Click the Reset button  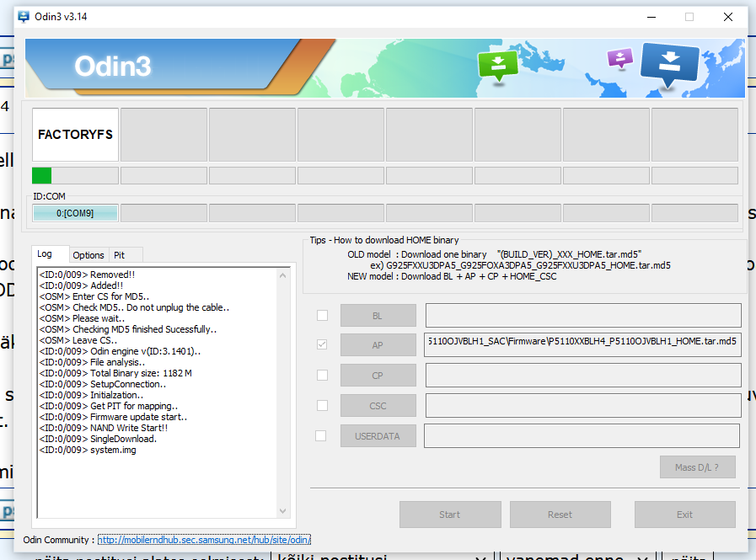[x=560, y=515]
